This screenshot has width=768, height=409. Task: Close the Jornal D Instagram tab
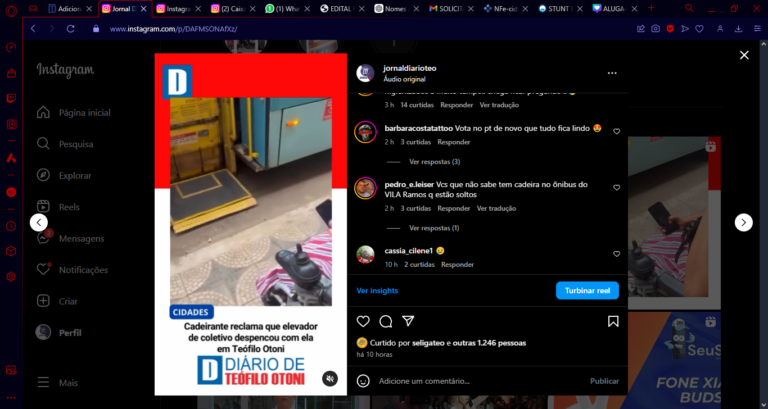(x=144, y=9)
